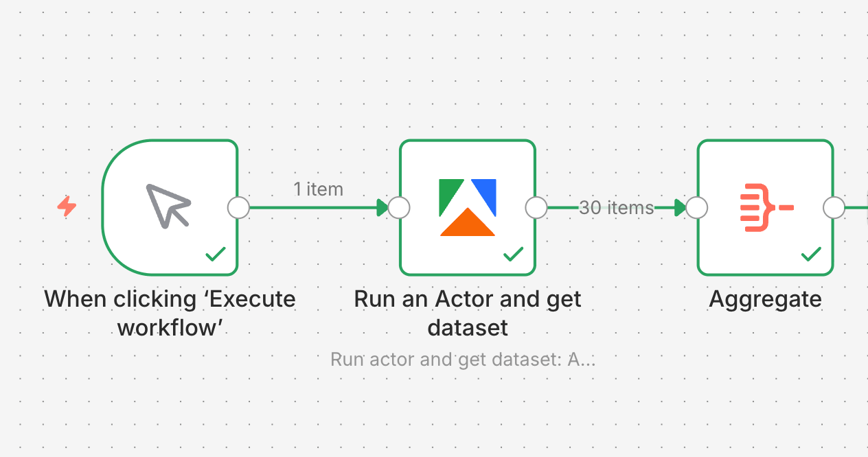This screenshot has height=457, width=868.
Task: Click the green checkmark on the trigger node
Action: 214,254
